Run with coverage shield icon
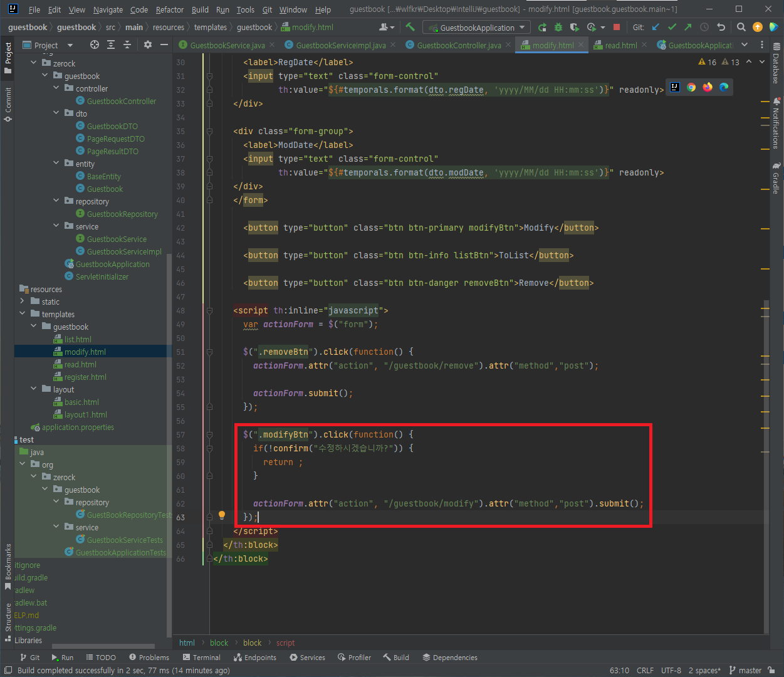The width and height of the screenshot is (784, 677). [x=575, y=28]
